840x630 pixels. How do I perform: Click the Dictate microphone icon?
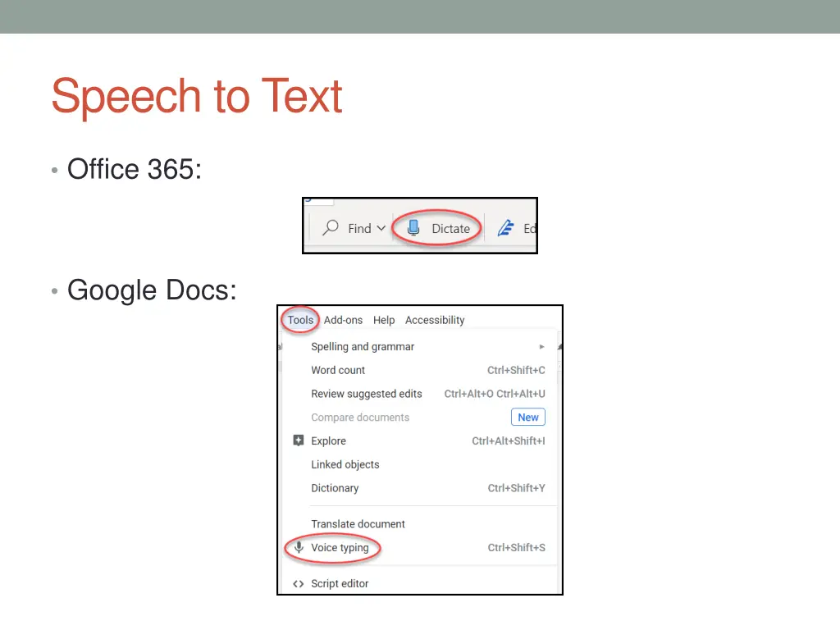click(x=413, y=228)
